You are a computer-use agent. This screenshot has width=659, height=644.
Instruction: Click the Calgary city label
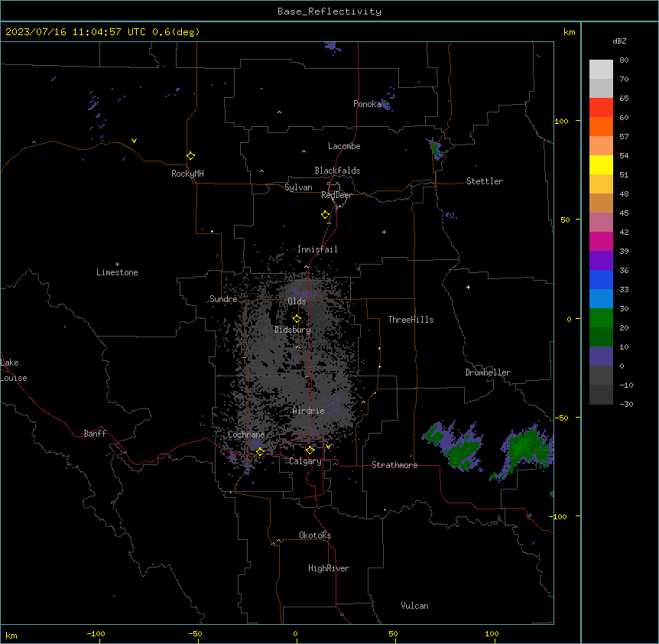click(305, 461)
